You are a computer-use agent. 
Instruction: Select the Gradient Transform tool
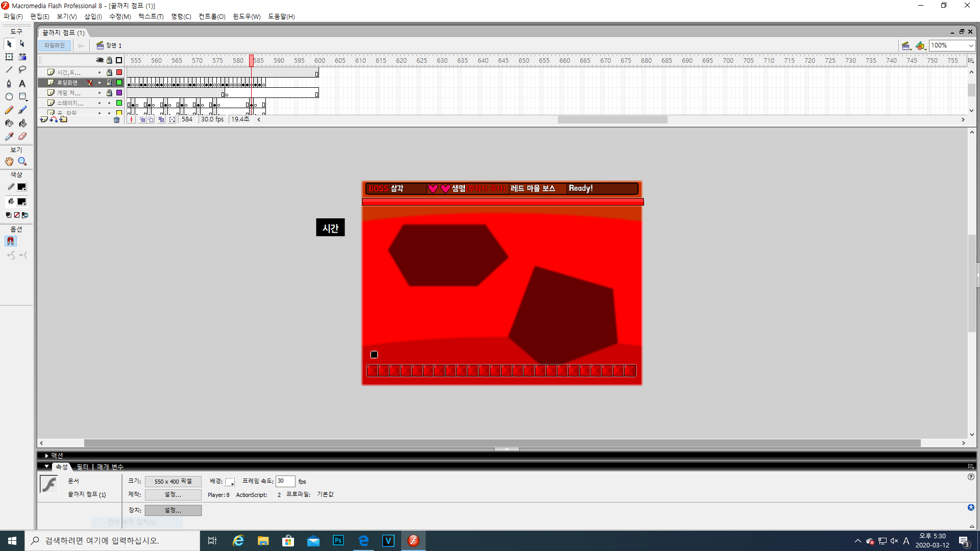(x=22, y=57)
